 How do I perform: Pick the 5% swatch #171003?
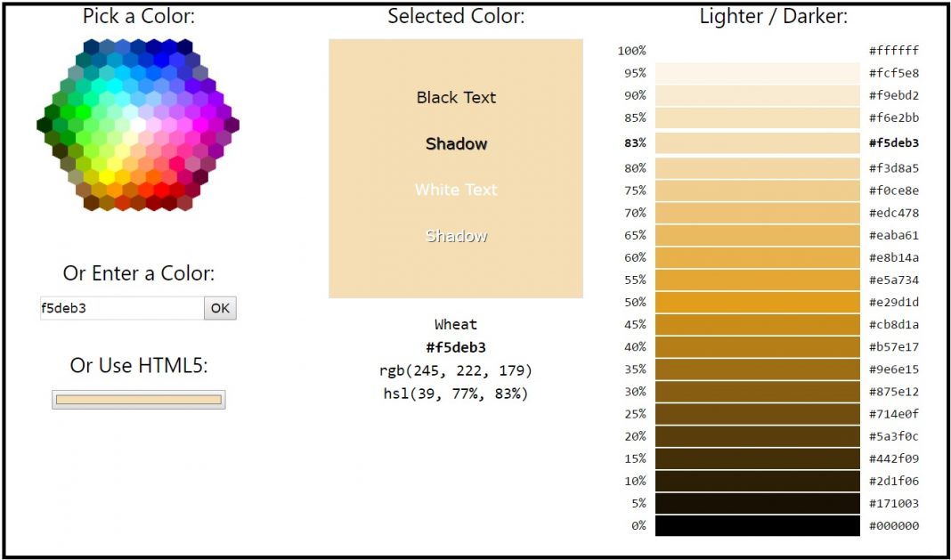point(757,503)
